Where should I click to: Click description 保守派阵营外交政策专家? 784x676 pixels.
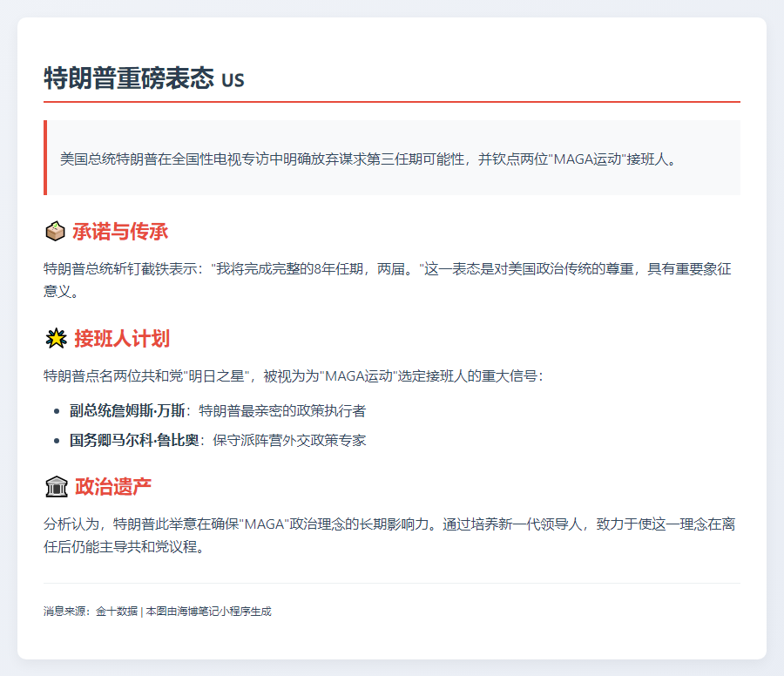289,440
